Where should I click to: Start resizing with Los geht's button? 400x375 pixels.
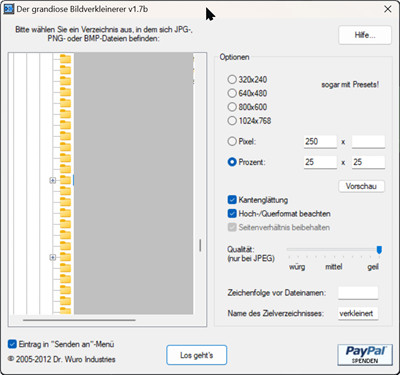(197, 355)
